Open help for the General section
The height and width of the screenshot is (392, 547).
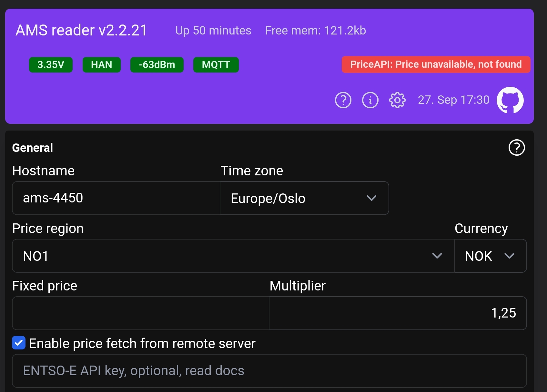[x=517, y=148]
